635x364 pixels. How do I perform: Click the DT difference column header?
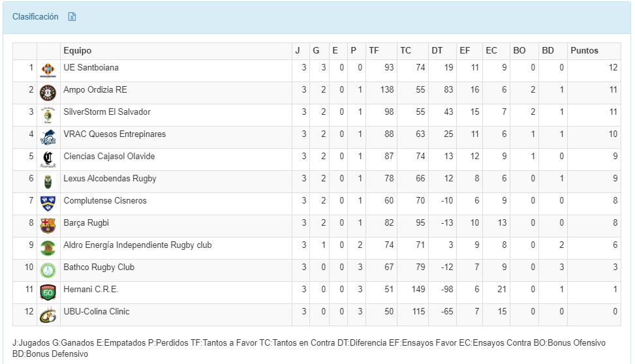tap(437, 51)
